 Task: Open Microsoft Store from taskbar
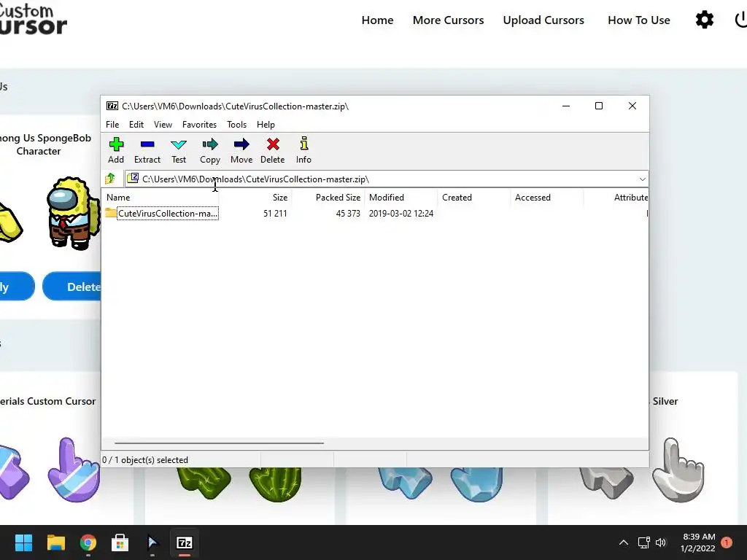(x=120, y=542)
